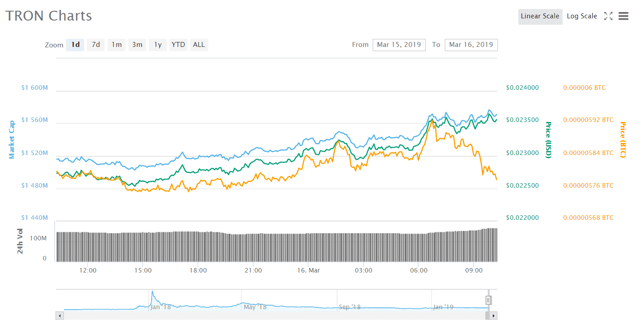Click the To date field Mar 16, 2019
The width and height of the screenshot is (644, 323).
coord(471,45)
